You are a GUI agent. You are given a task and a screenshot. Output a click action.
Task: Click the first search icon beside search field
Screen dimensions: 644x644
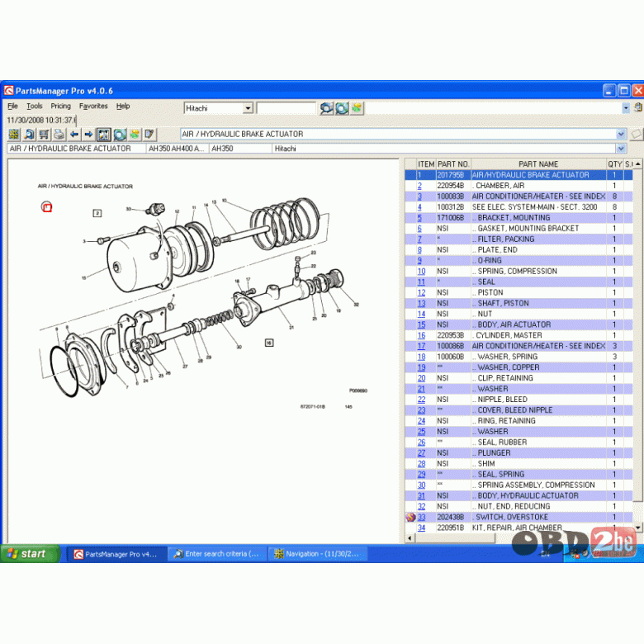(326, 108)
